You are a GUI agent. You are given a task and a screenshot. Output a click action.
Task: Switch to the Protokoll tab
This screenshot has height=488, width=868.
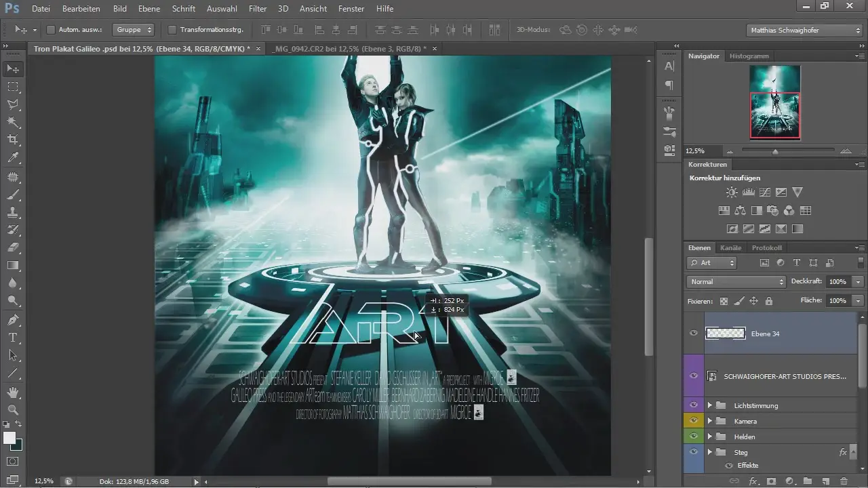pos(767,248)
